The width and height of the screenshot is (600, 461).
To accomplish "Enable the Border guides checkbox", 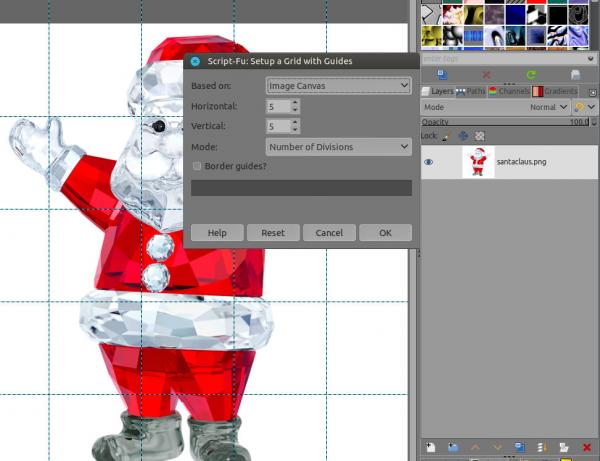I will [x=197, y=165].
